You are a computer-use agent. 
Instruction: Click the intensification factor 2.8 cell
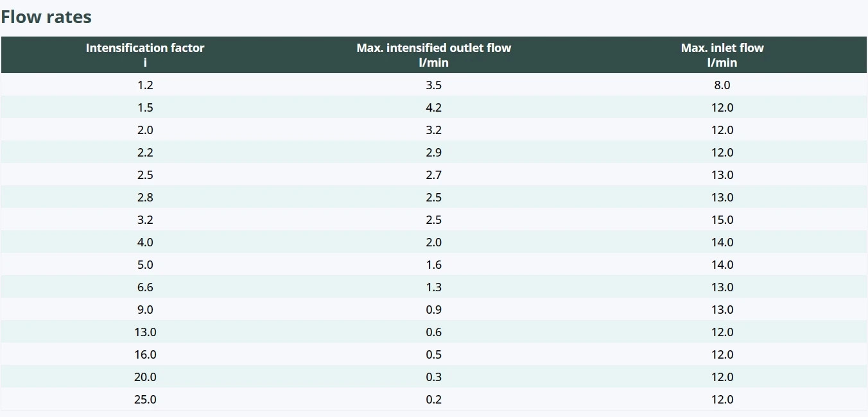click(145, 198)
